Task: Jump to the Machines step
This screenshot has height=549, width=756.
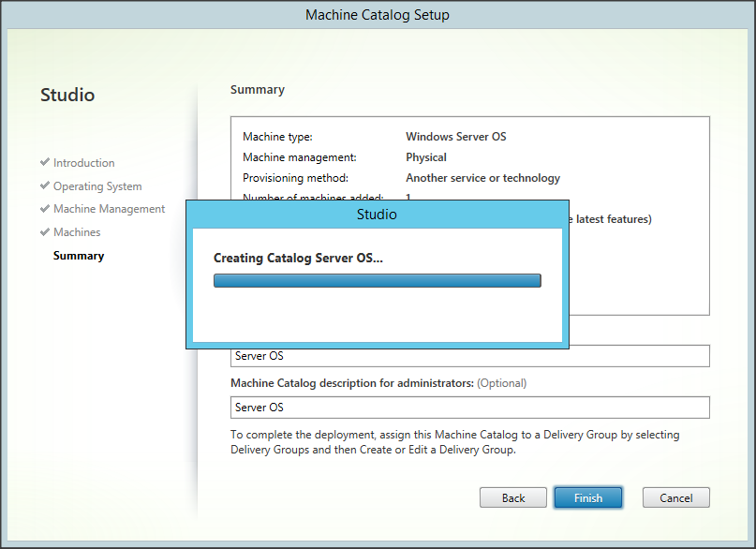Action: point(77,232)
